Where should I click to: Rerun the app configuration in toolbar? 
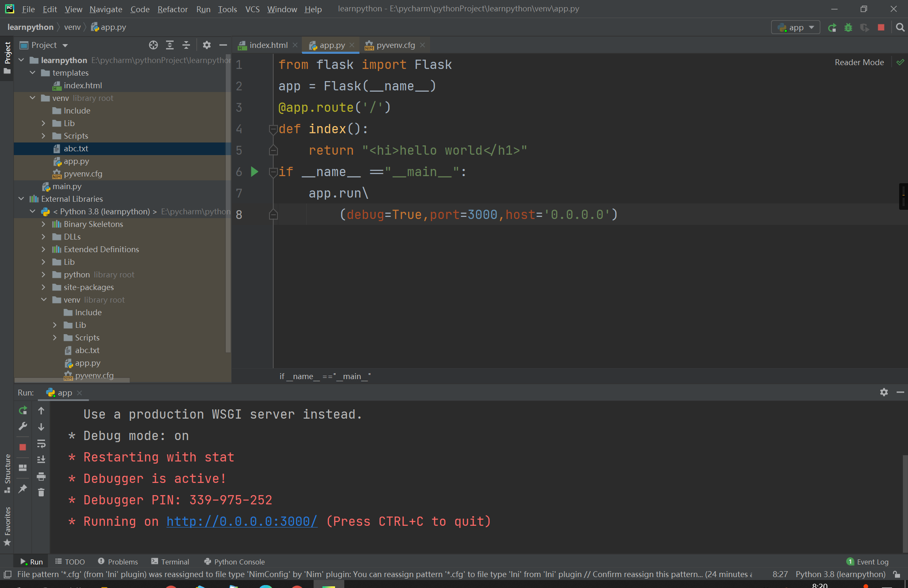(x=832, y=28)
